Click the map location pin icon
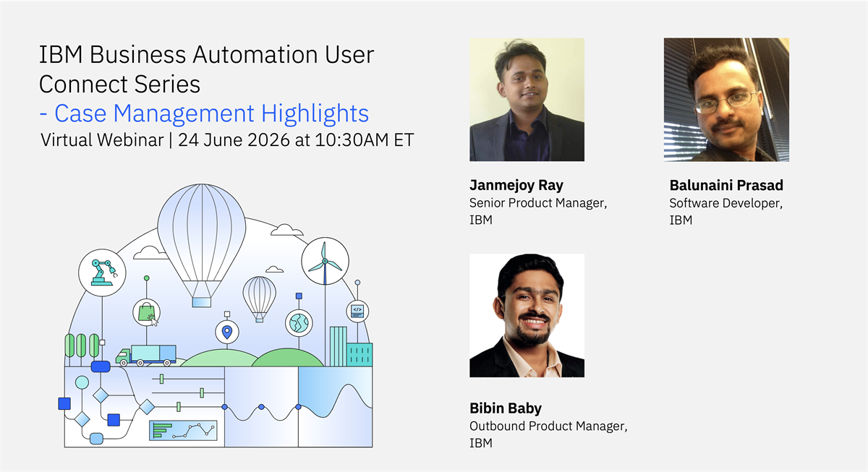The width and height of the screenshot is (868, 472). coord(227,332)
